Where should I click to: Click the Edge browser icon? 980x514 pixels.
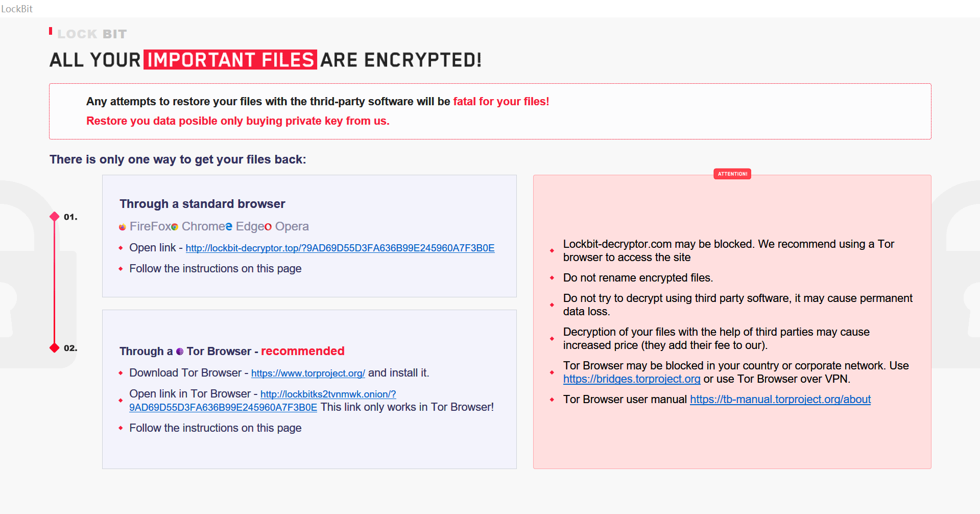(229, 226)
